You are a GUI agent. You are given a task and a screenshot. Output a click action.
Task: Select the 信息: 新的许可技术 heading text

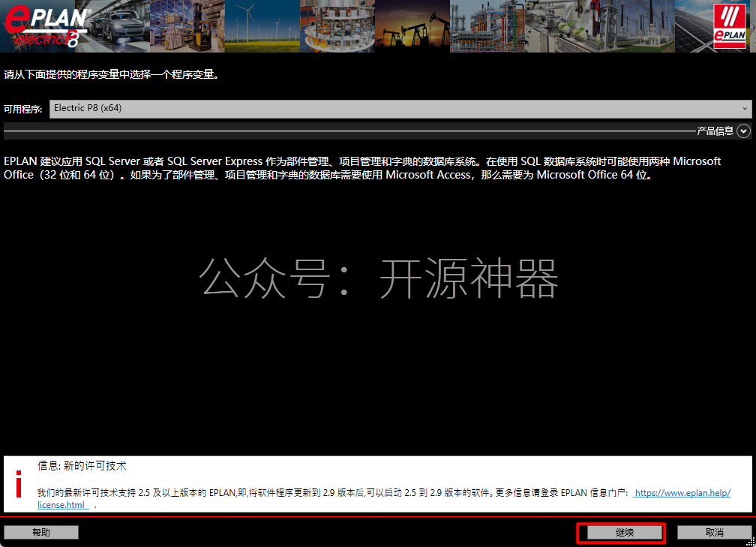tap(82, 466)
